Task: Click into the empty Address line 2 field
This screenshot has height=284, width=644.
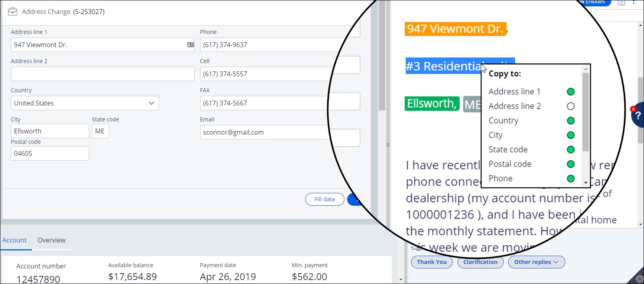Action: [102, 74]
